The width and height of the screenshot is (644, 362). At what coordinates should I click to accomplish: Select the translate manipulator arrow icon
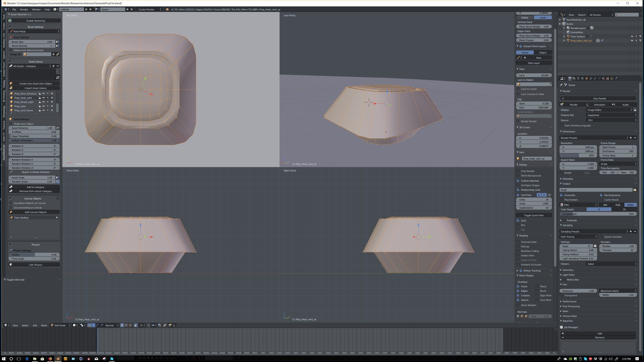(x=93, y=325)
